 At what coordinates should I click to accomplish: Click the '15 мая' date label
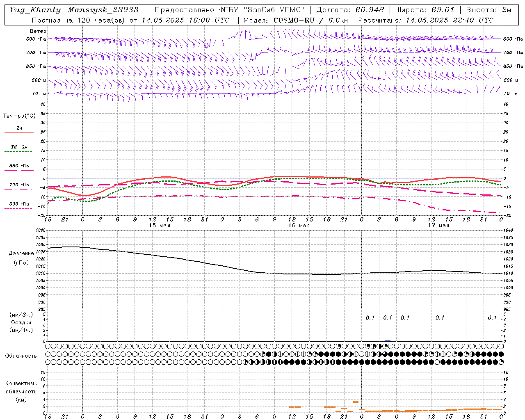pos(160,226)
